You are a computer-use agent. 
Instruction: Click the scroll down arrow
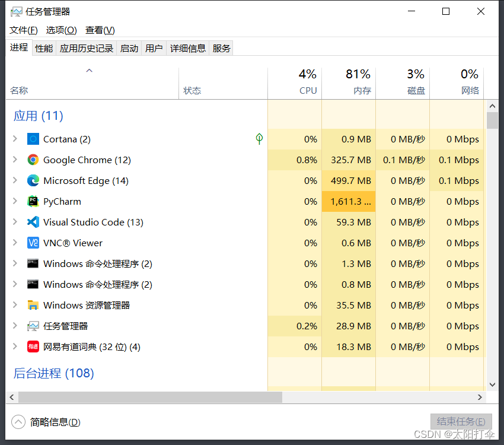pos(492,384)
